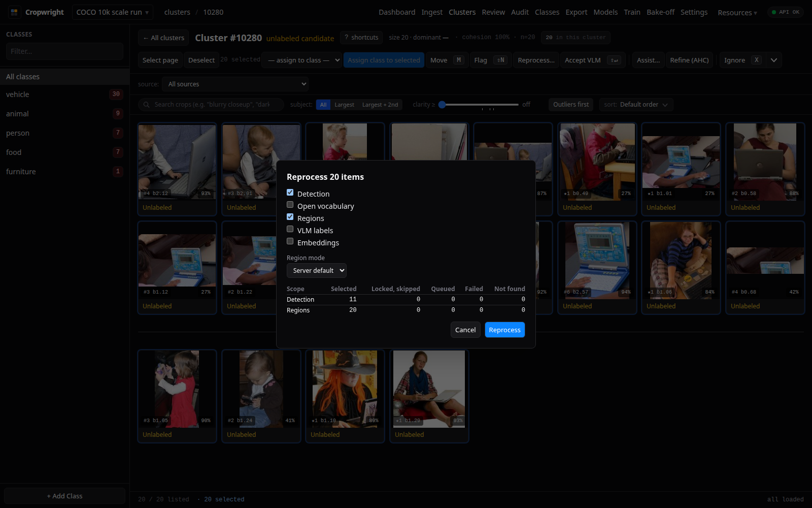Open the Region mode Server default dropdown
The height and width of the screenshot is (508, 812).
[x=317, y=271]
